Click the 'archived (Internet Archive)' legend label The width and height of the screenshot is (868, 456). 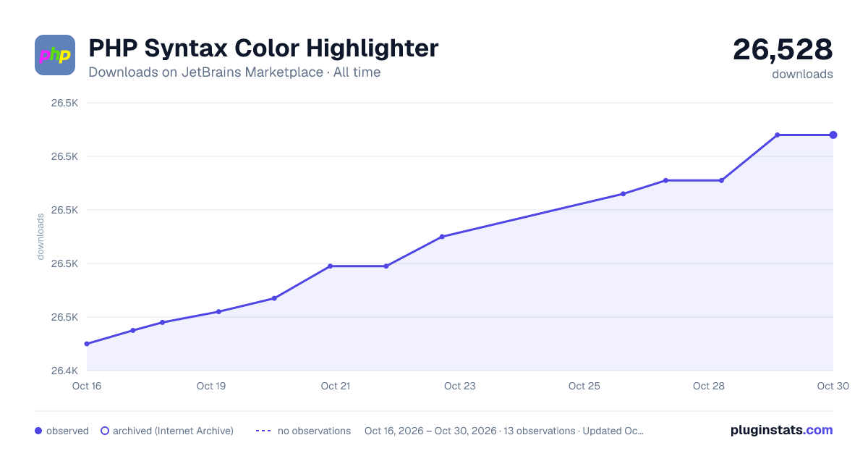click(x=173, y=431)
